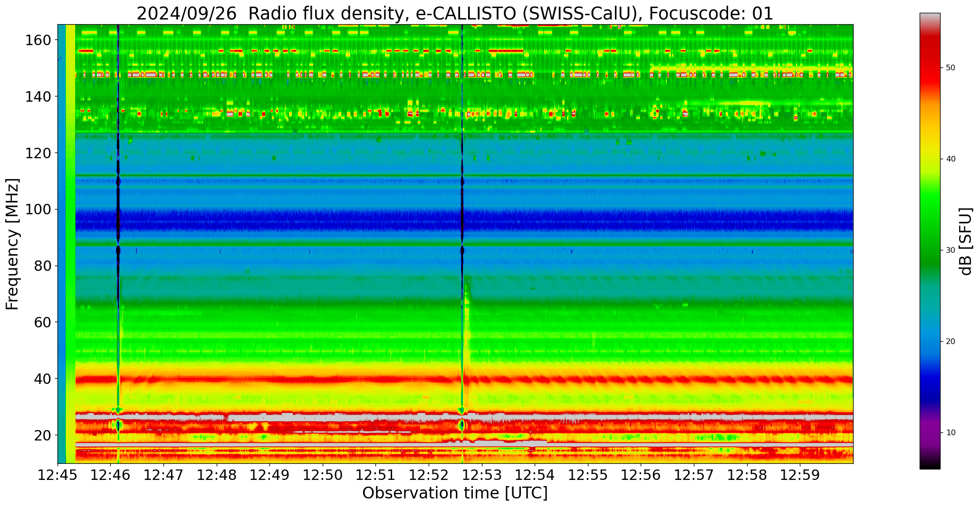980x507 pixels.
Task: Click the 12:51 time tick label
Action: pos(376,475)
